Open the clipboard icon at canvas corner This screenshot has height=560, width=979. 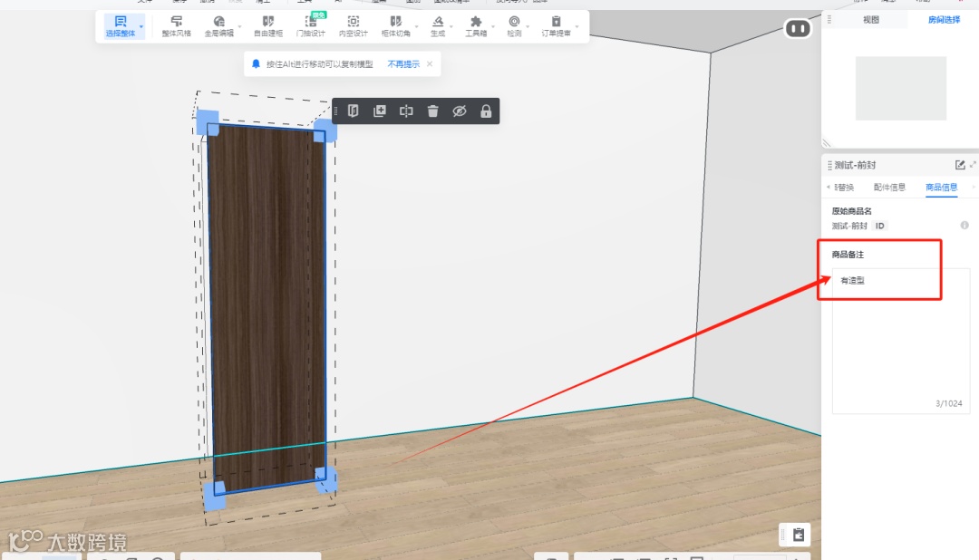[798, 535]
